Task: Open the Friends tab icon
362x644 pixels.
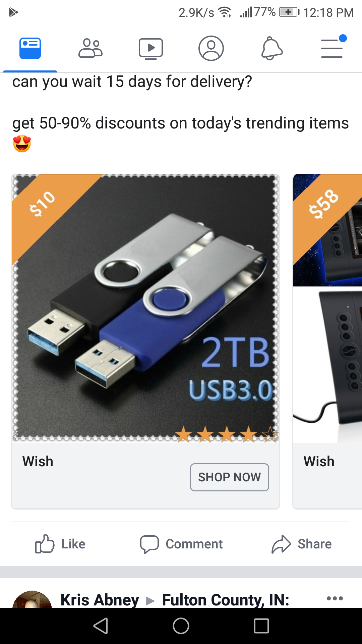Action: (90, 48)
